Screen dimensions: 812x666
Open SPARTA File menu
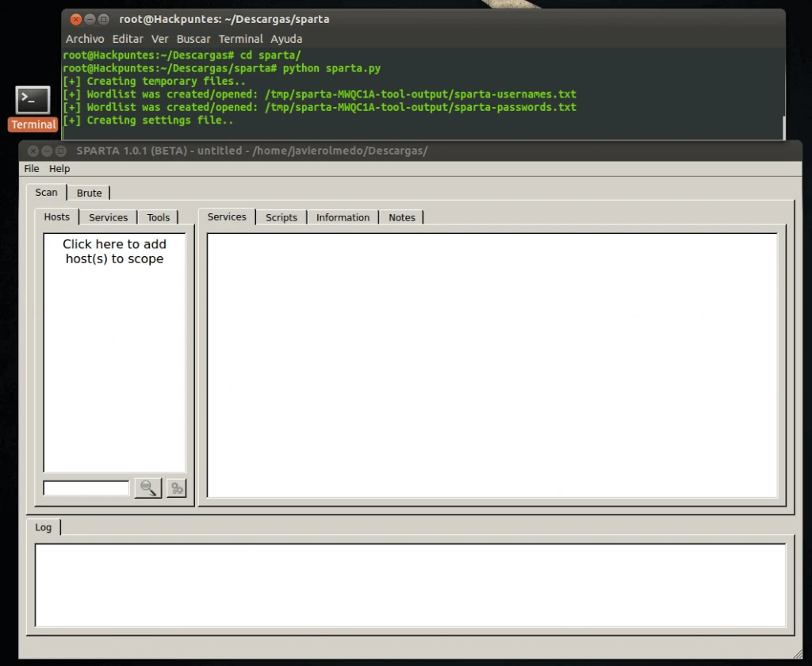(32, 168)
